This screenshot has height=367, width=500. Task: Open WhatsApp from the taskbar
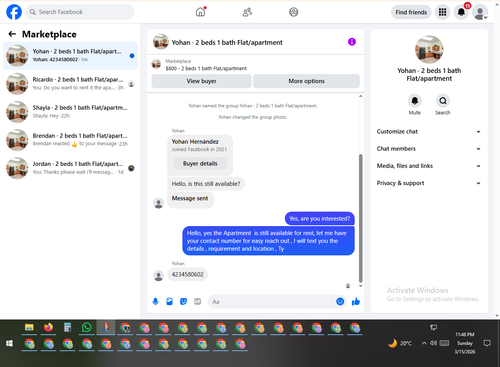click(x=86, y=328)
